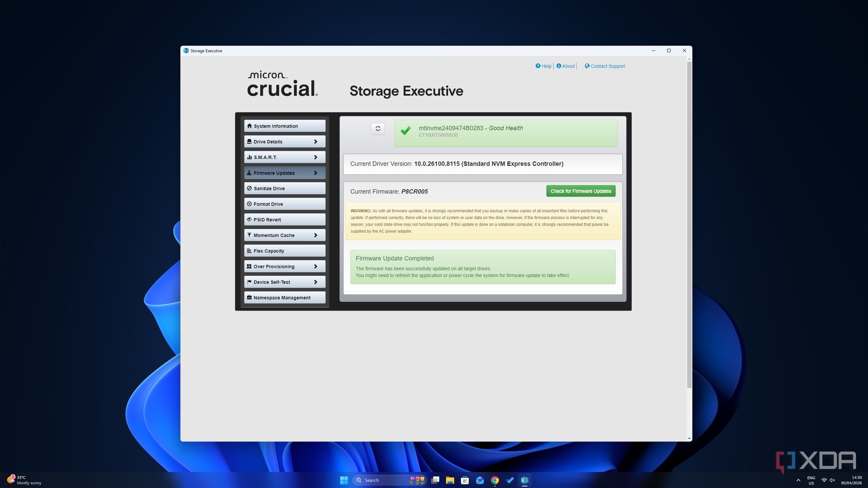Open Microsoft Store from taskbar
The width and height of the screenshot is (868, 488).
(x=465, y=480)
